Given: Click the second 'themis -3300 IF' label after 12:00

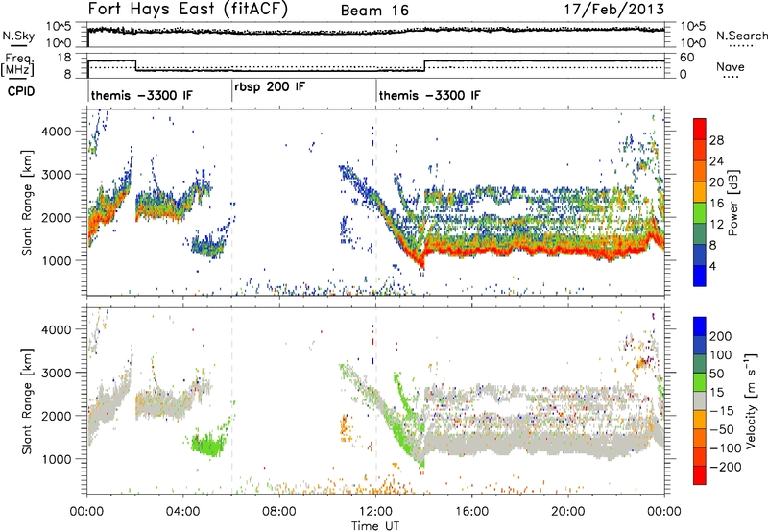Looking at the screenshot, I should coord(429,95).
